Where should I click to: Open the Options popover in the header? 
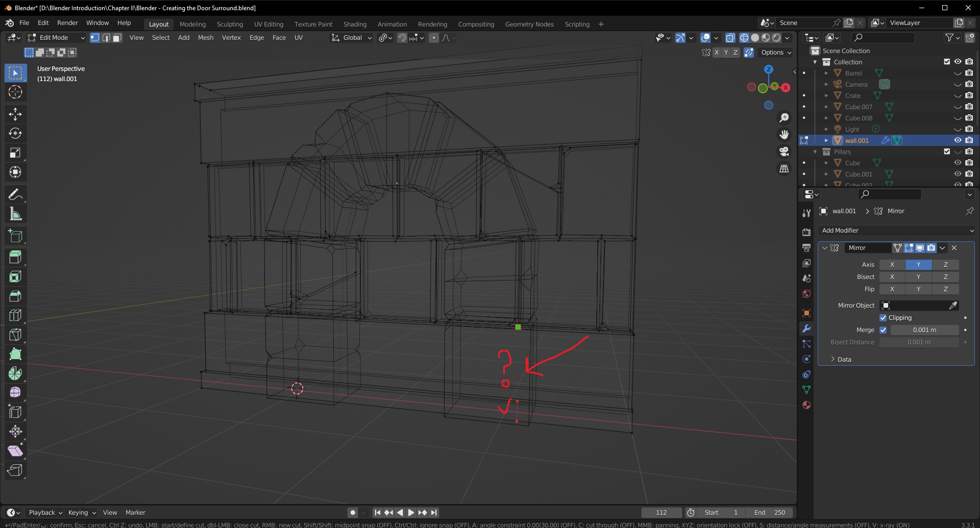(774, 53)
